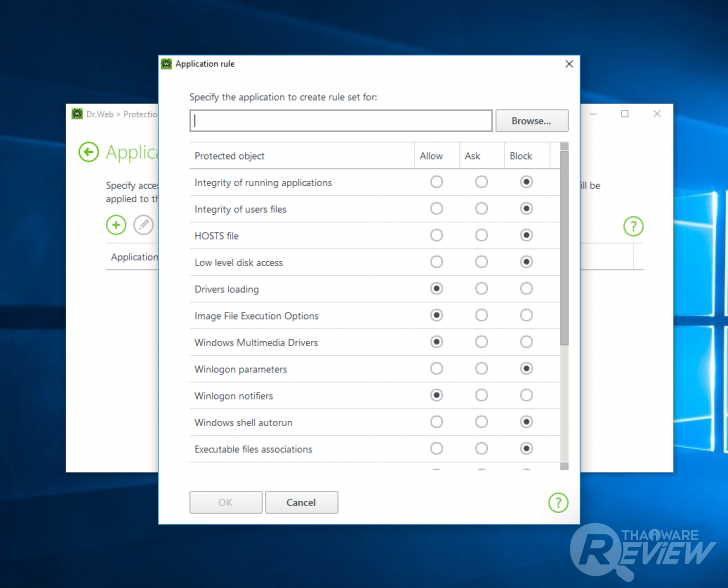This screenshot has width=728, height=588.
Task: Select Block for Integrity of running applications
Action: pyautogui.click(x=526, y=182)
